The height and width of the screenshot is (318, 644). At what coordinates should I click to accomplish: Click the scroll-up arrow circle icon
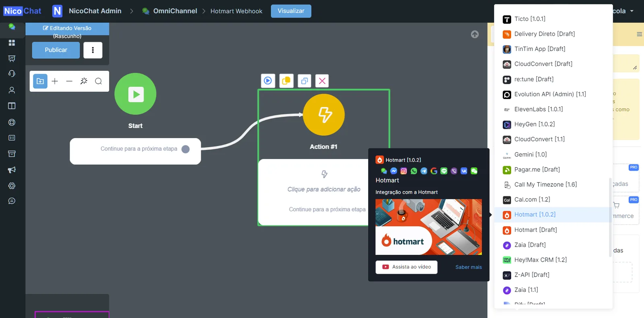coord(475,34)
